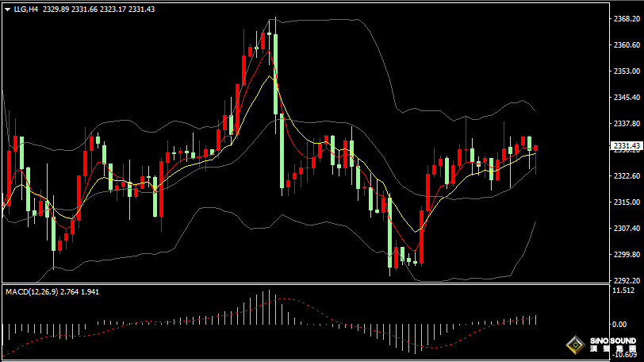This screenshot has height=362, width=644.
Task: Click the last red candle on the right
Action: click(x=536, y=148)
